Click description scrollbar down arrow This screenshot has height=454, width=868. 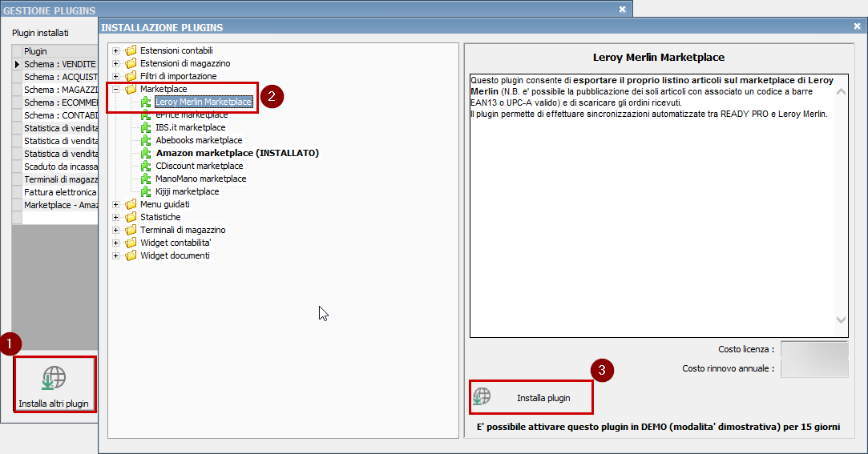841,319
